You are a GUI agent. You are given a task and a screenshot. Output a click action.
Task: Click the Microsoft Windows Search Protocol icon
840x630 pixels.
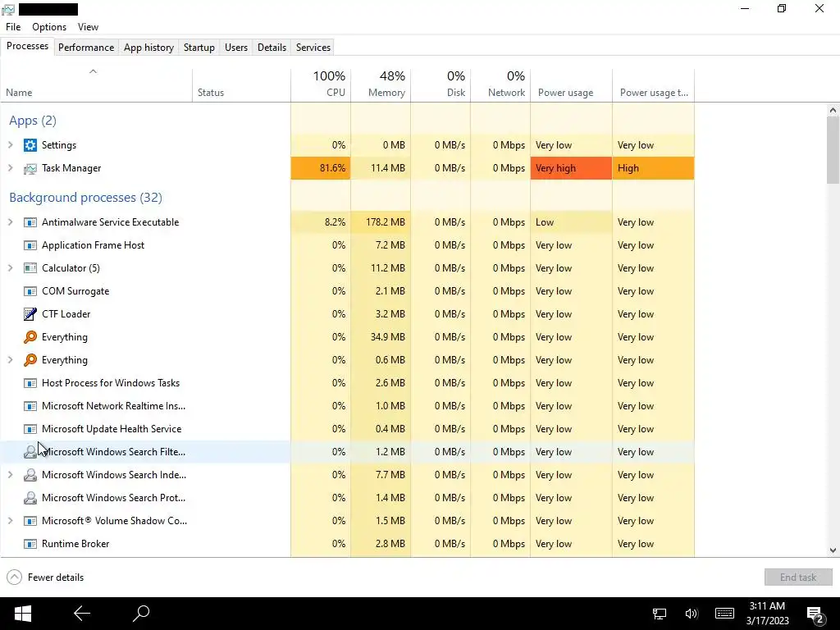[x=30, y=498]
